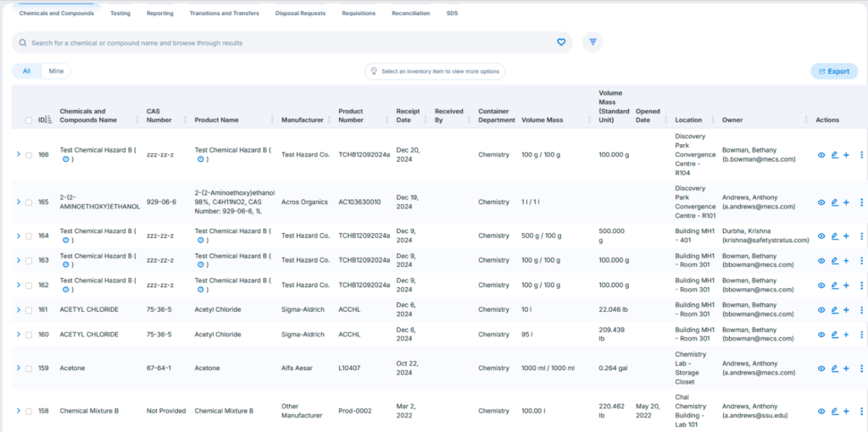868x432 pixels.
Task: Expand row 166 details chevron
Action: tap(19, 154)
